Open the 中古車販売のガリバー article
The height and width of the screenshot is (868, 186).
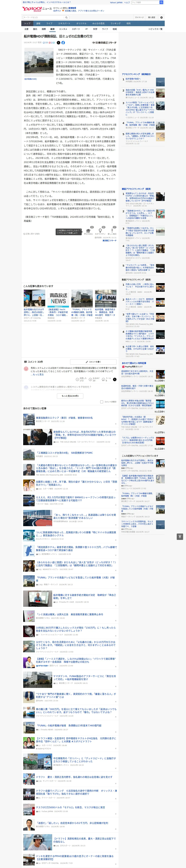click(84, 760)
